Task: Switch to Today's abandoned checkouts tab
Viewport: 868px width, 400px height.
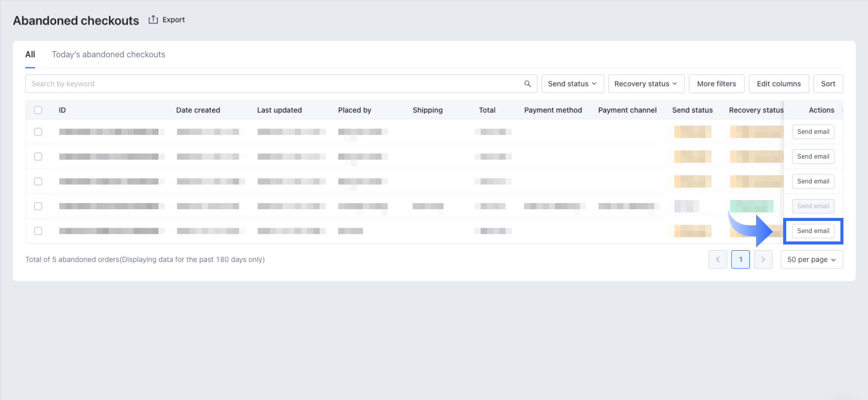Action: click(x=108, y=55)
